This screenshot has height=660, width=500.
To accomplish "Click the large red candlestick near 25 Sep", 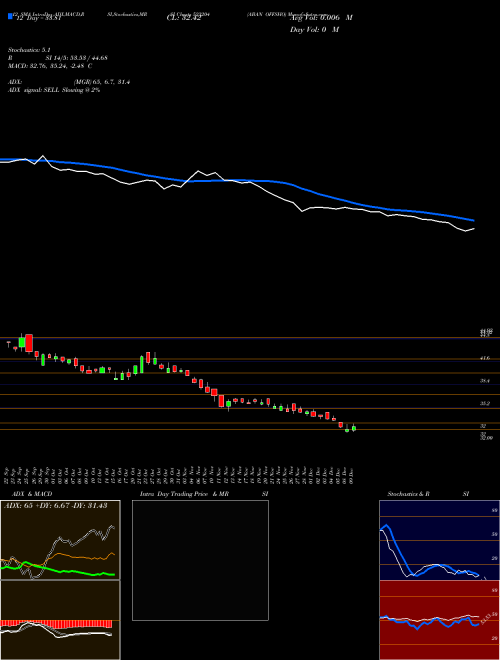I will (x=29, y=343).
